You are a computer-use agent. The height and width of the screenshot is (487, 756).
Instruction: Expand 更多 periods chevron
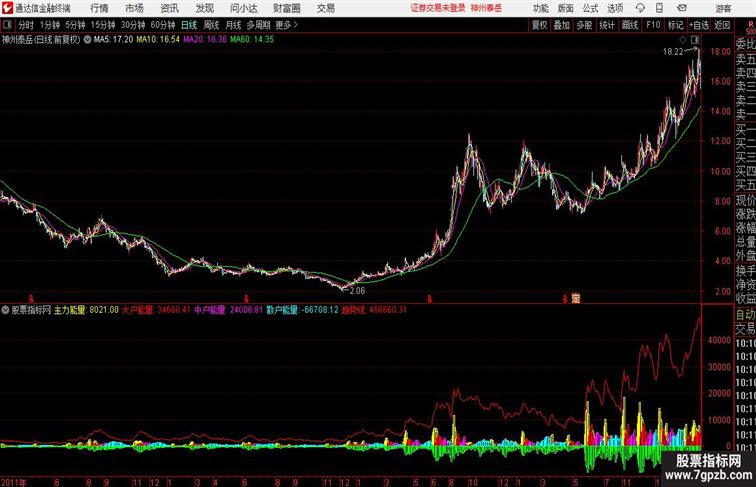click(296, 25)
